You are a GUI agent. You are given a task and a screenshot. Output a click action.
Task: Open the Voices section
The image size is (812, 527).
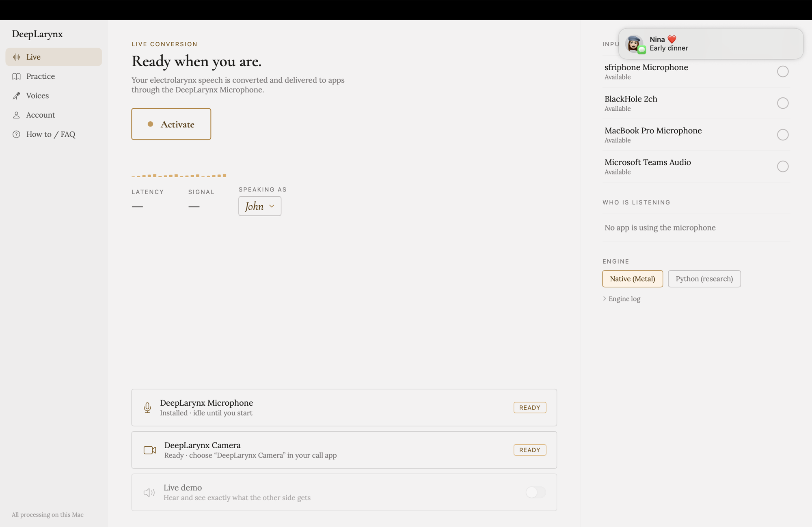tap(54, 96)
